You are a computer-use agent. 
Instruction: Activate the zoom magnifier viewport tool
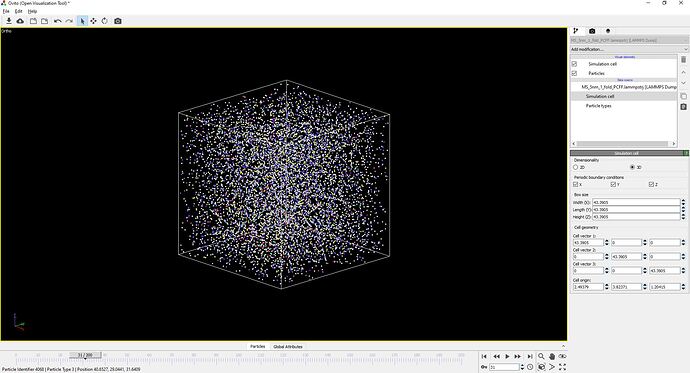coord(541,356)
